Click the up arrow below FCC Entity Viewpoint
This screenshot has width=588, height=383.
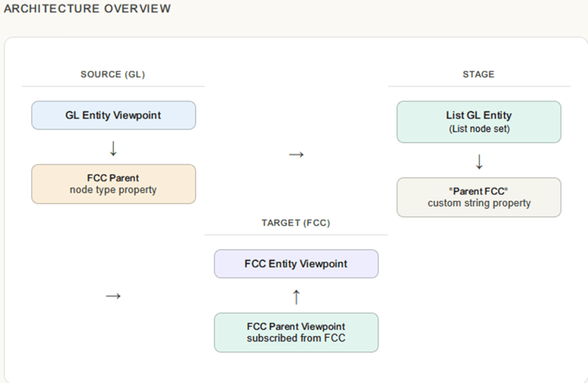pyautogui.click(x=296, y=297)
